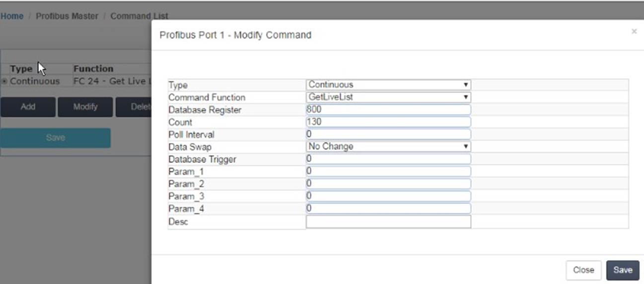Save the modified command in the dialog
Screen dimensions: 644x284
[623, 270]
